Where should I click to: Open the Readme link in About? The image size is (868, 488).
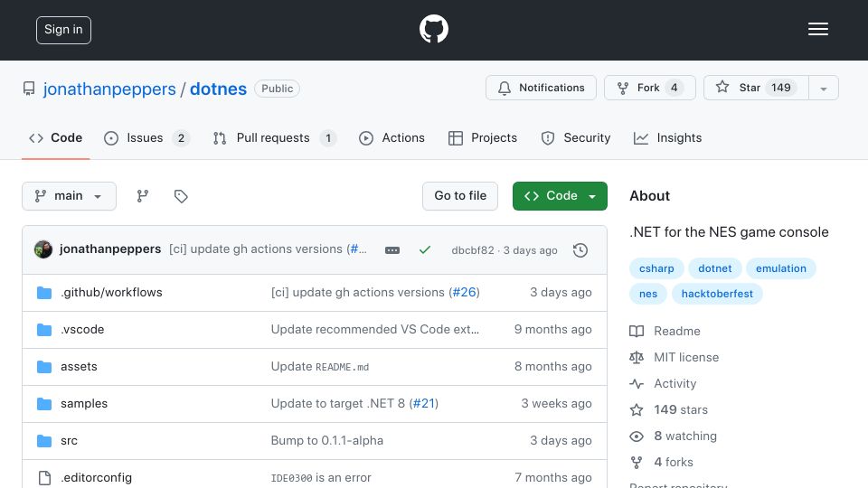(665, 331)
